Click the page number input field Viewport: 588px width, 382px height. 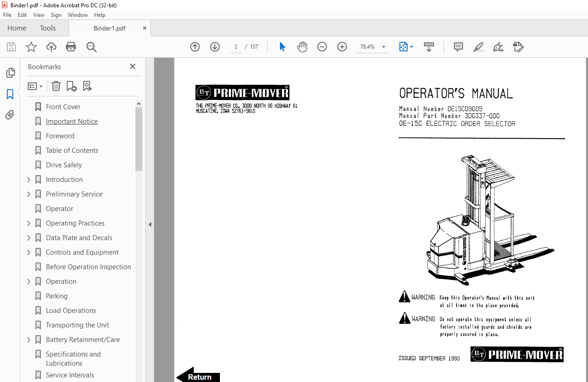coord(235,47)
